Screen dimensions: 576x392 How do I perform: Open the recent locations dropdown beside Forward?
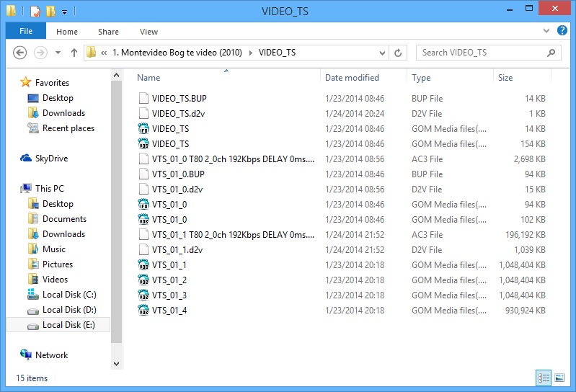coord(58,53)
